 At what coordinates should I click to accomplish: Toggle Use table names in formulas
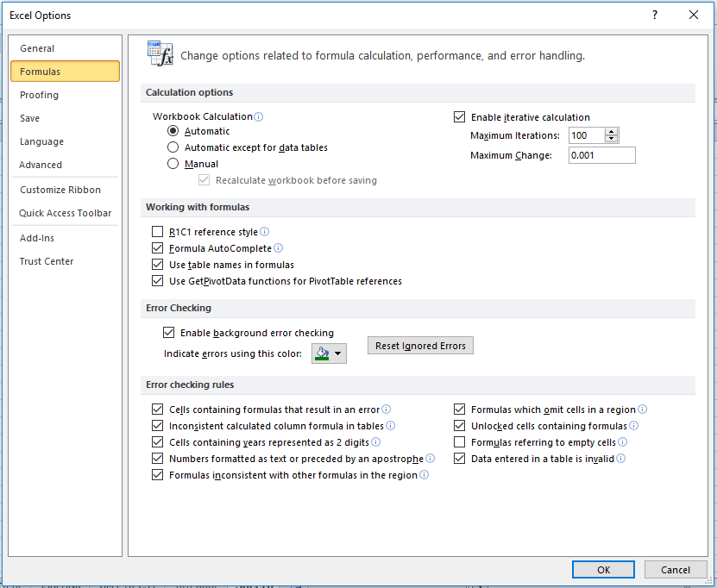157,265
